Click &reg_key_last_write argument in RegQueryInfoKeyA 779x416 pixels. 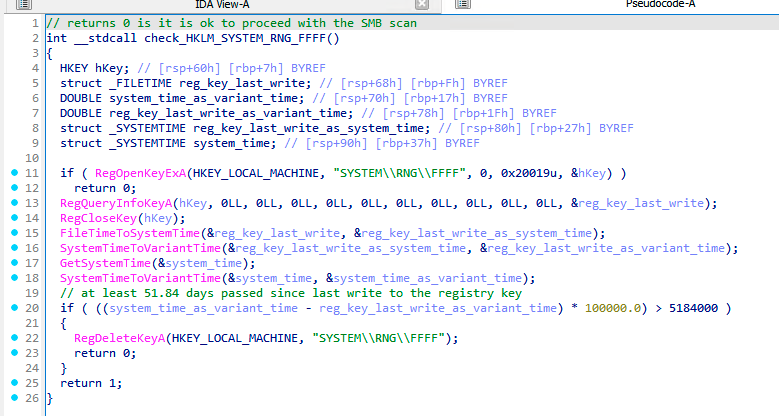[x=637, y=203]
